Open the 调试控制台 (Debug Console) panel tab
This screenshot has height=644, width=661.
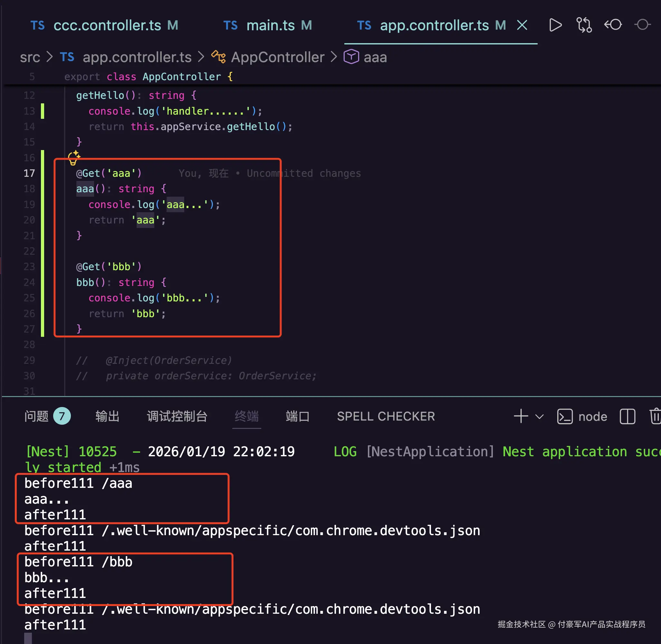(x=177, y=416)
